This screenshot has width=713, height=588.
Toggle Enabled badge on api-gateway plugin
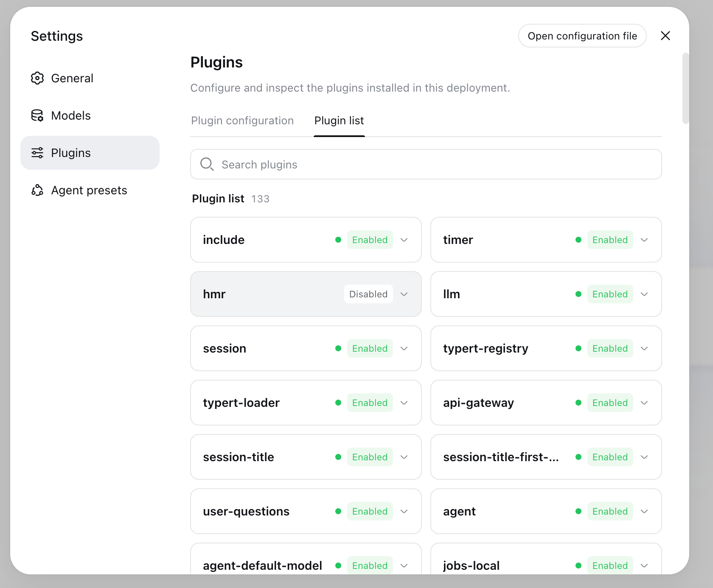coord(610,403)
